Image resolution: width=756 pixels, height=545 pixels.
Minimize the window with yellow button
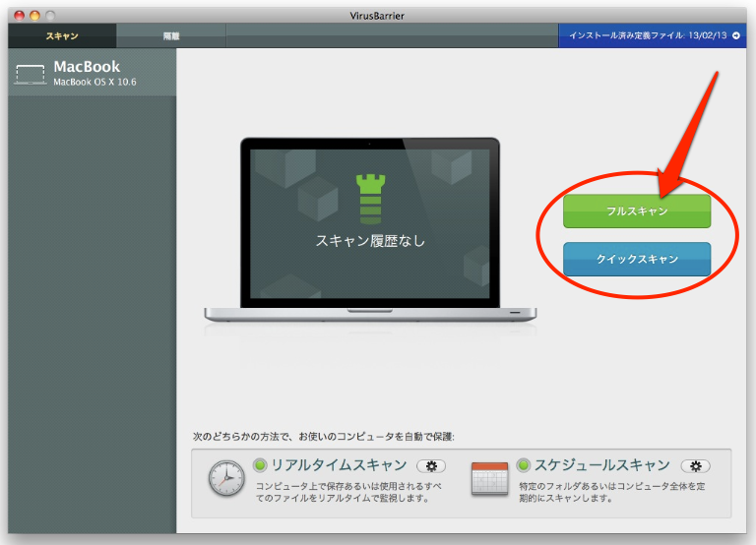click(34, 16)
